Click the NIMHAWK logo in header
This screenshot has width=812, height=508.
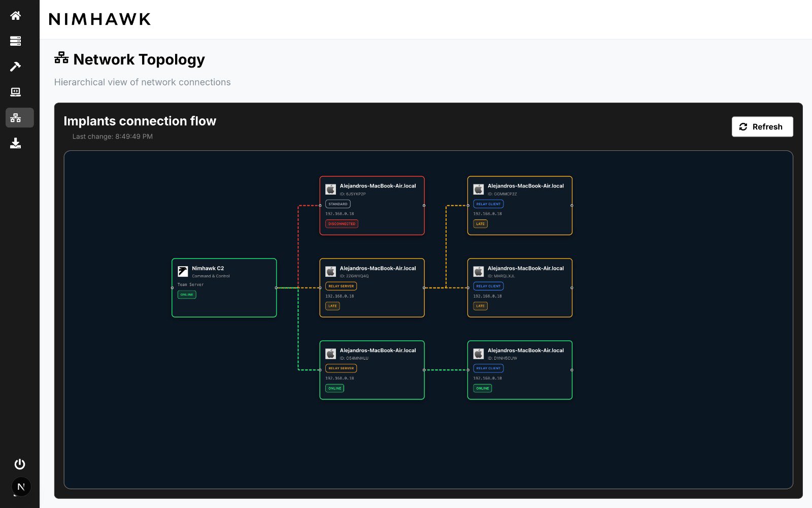(100, 19)
